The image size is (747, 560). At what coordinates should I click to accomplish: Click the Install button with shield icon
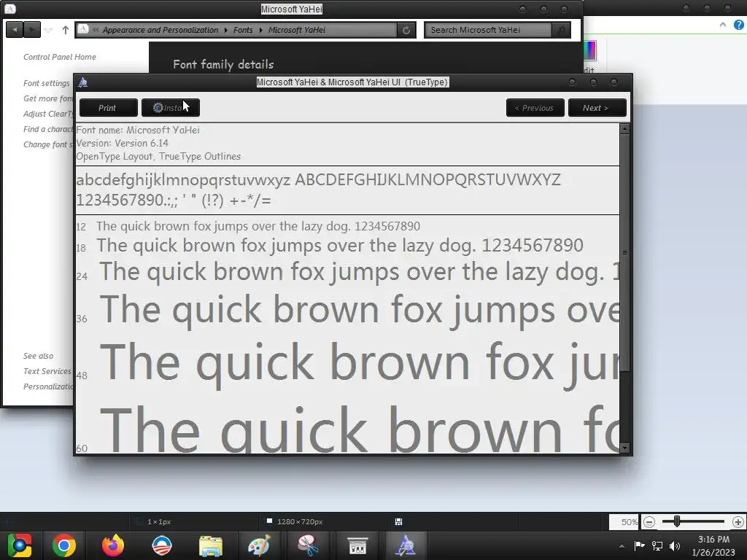pyautogui.click(x=171, y=108)
